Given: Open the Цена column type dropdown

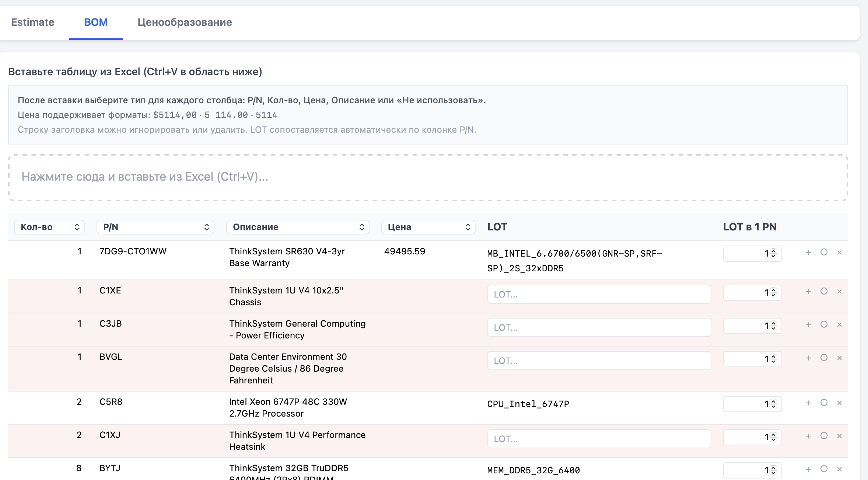Looking at the screenshot, I should click(x=428, y=227).
